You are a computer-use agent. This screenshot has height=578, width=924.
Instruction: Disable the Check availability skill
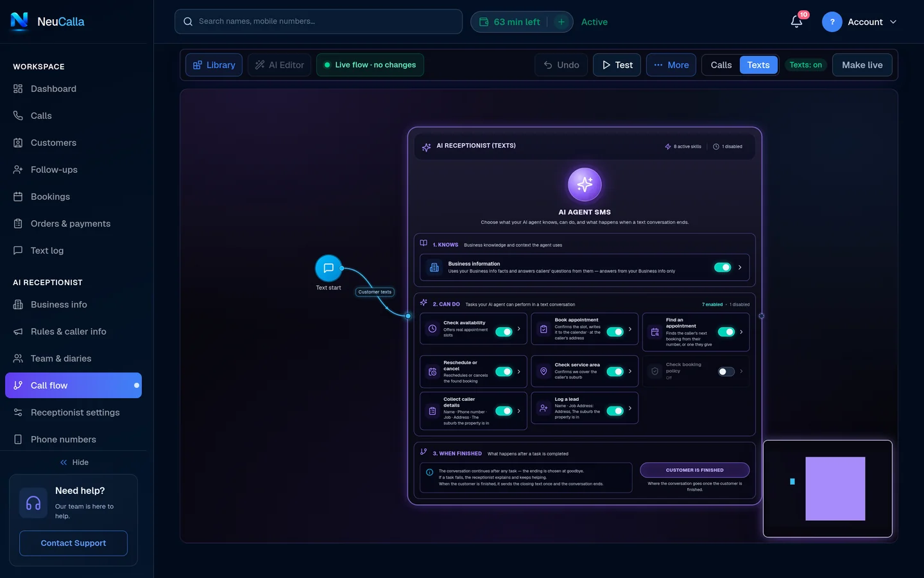coord(504,332)
